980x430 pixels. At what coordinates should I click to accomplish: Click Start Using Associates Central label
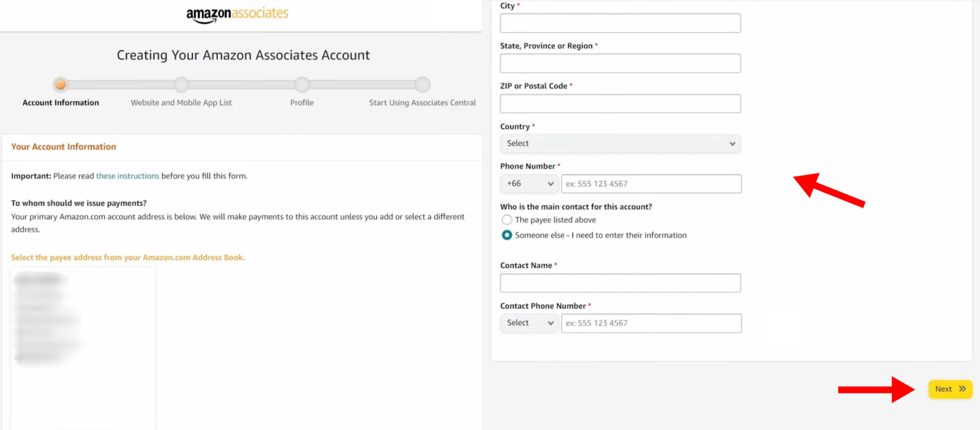point(423,102)
